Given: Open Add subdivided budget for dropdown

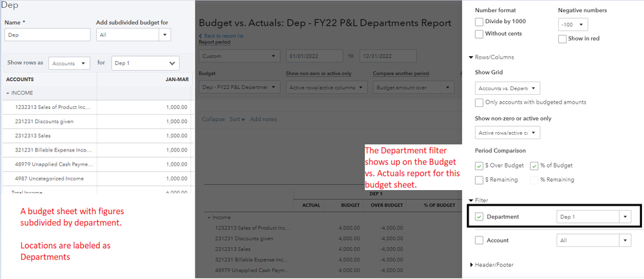Looking at the screenshot, I should coord(133,35).
